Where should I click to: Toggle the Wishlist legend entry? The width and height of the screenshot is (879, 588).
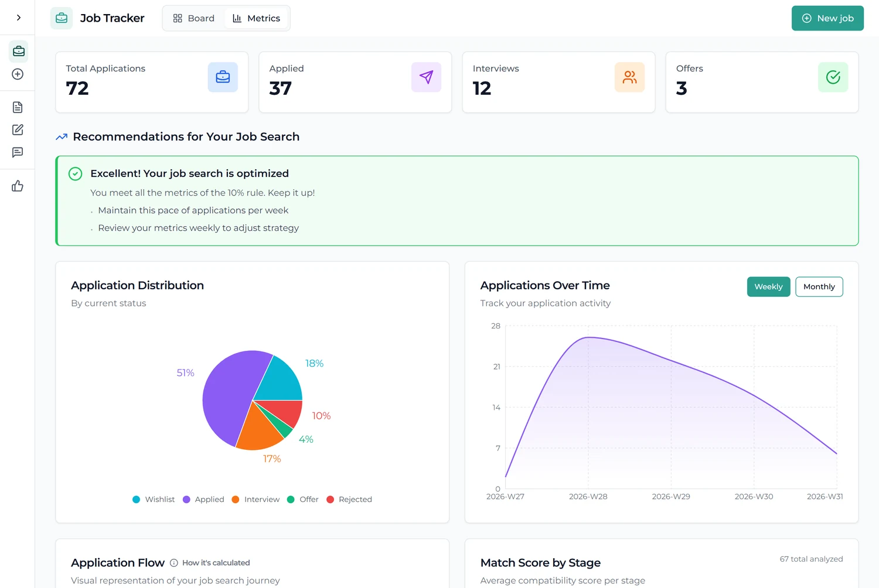point(154,500)
